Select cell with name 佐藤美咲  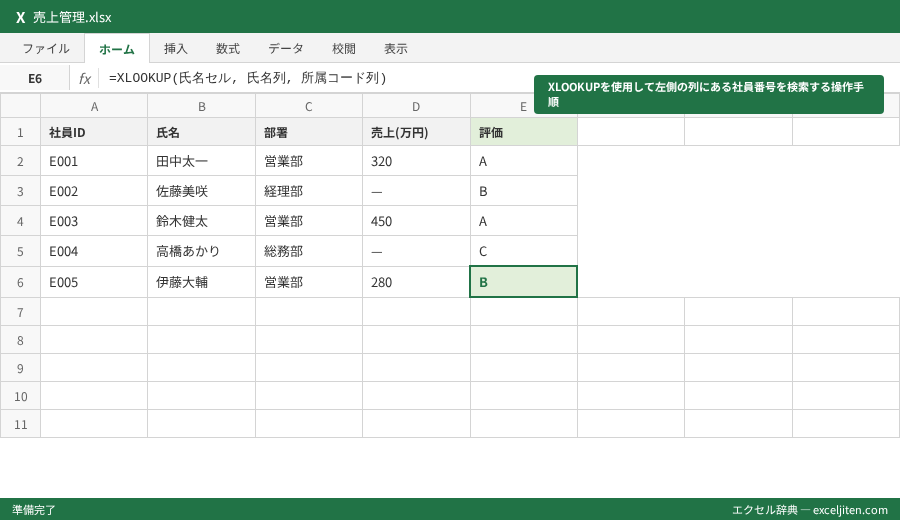point(201,191)
